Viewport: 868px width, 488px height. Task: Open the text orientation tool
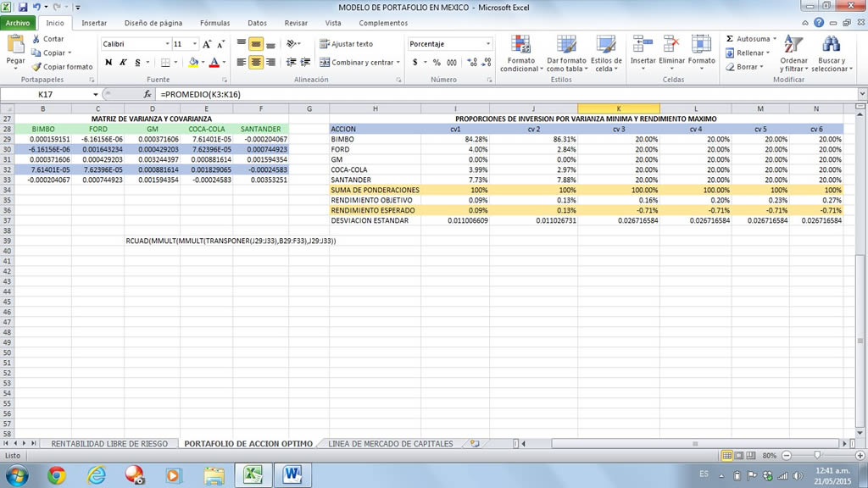292,44
